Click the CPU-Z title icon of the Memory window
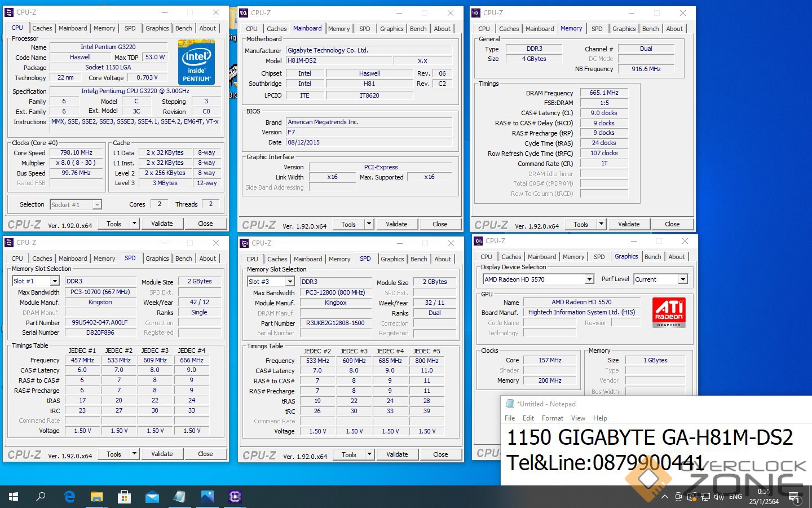812x508 pixels. click(x=476, y=13)
